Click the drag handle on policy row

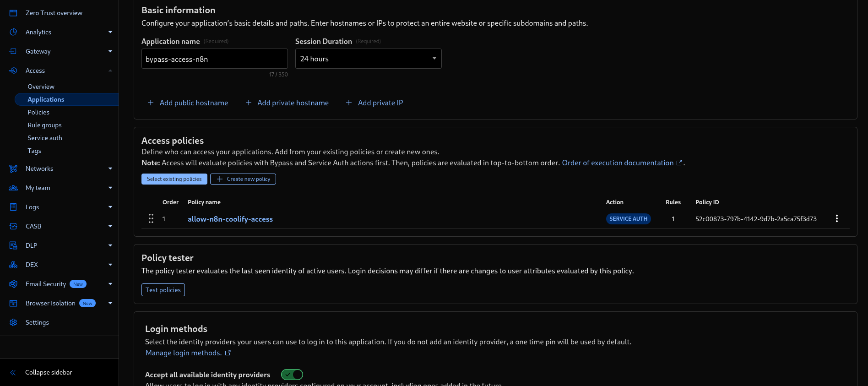click(151, 219)
